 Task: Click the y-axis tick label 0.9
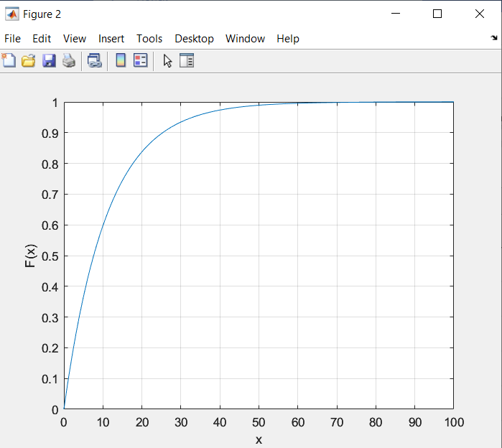50,134
